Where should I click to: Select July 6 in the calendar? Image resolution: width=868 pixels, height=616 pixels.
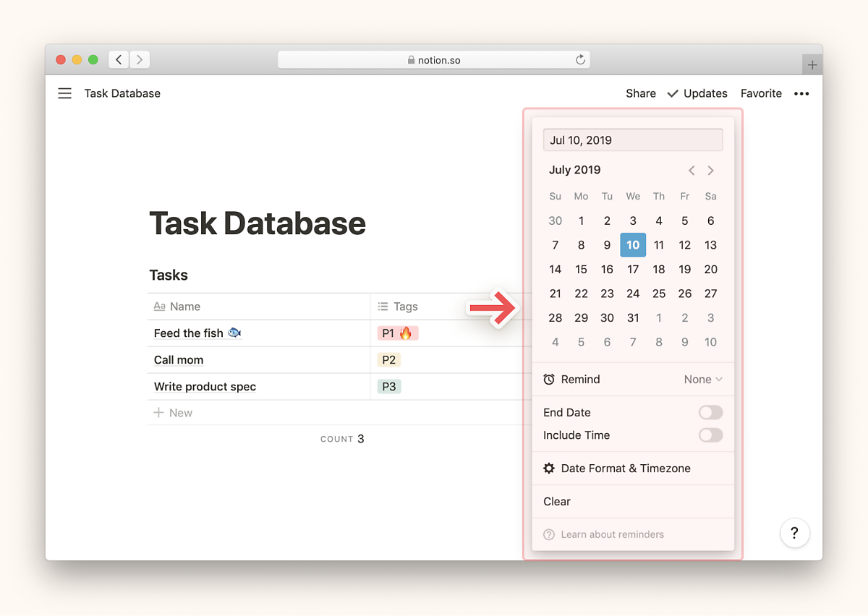click(x=710, y=221)
